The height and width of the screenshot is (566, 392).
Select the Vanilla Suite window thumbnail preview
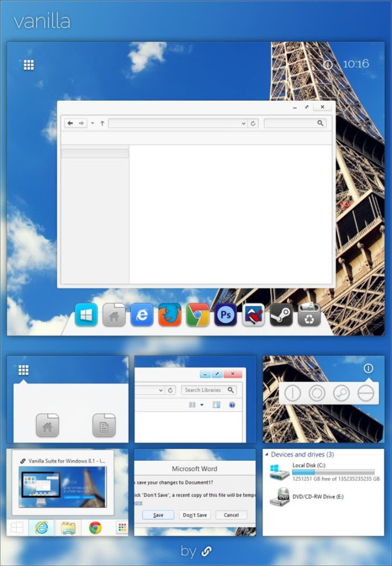coord(63,487)
